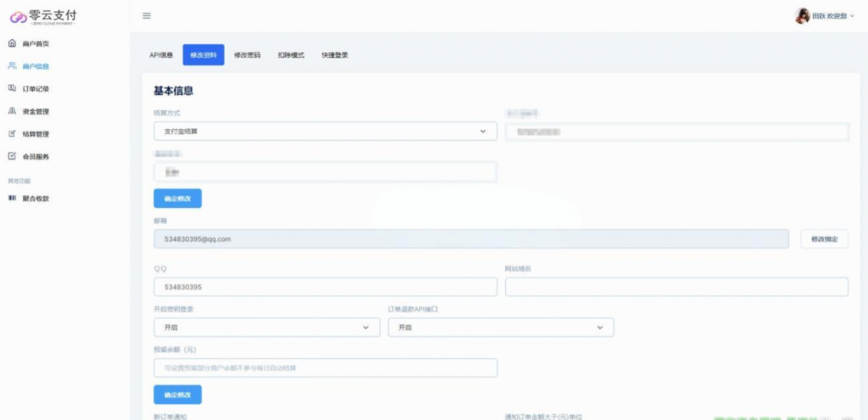The height and width of the screenshot is (420, 868).
Task: Open 商户首页 home icon in sidebar
Action: 12,43
